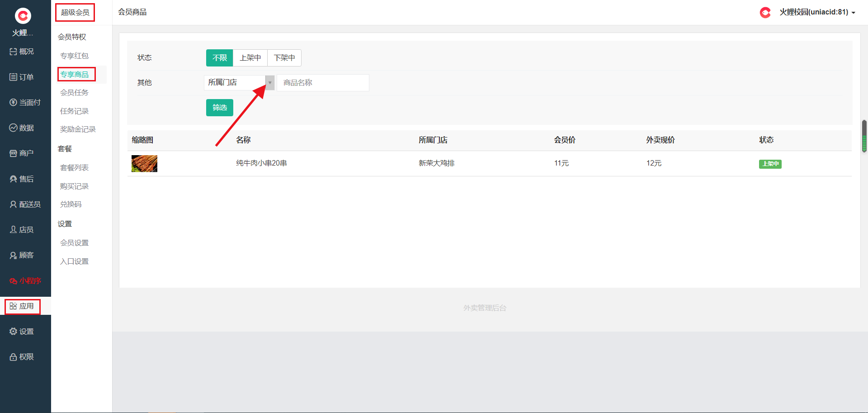Click the 纯牛肉小串20串 product thumbnail
Screen dimensions: 868x413
144,163
